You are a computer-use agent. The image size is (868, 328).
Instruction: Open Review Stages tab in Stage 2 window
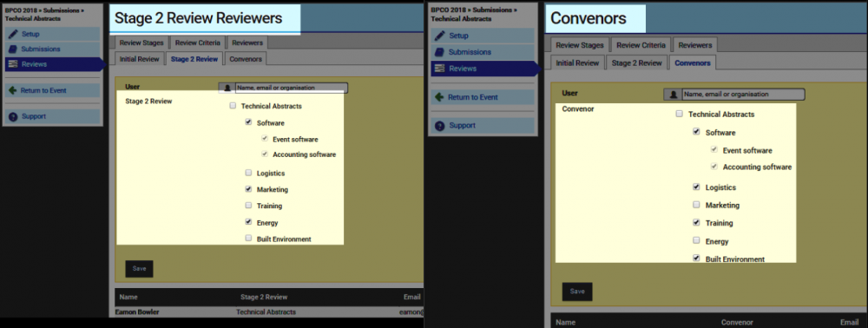coord(141,43)
